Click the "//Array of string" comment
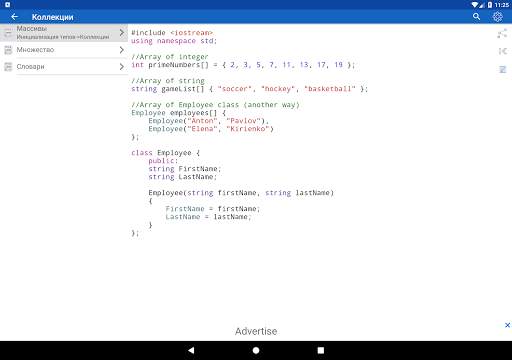Image resolution: width=512 pixels, height=360 pixels. pyautogui.click(x=168, y=81)
